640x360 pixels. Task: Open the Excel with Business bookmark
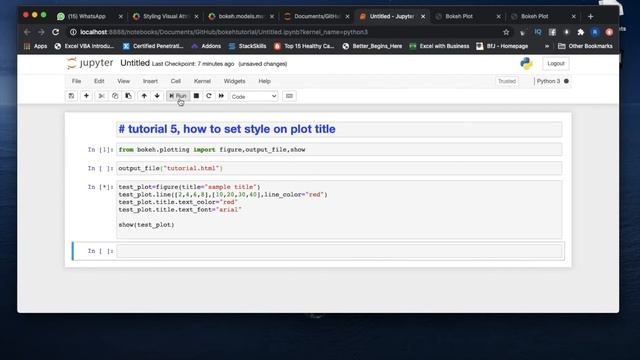(440, 46)
